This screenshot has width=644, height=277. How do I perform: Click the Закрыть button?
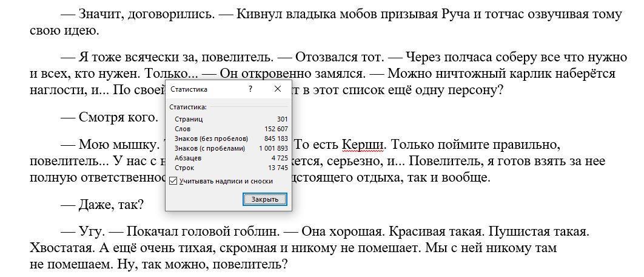[x=265, y=199]
